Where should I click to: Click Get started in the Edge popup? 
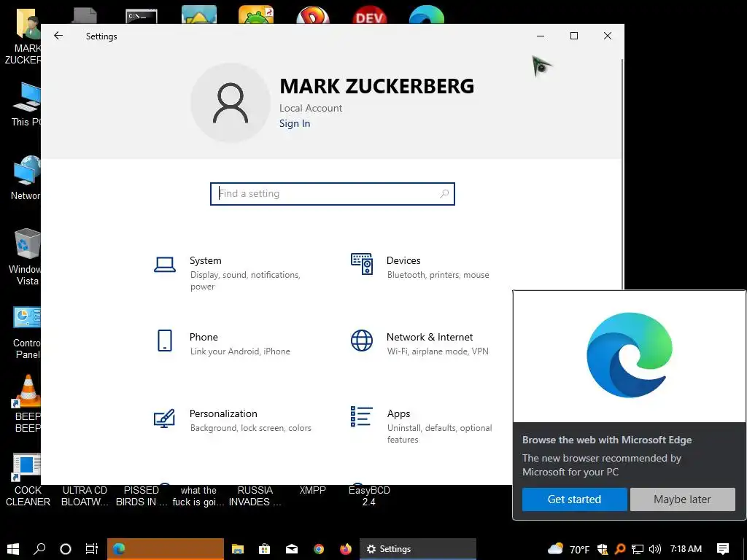(x=574, y=499)
